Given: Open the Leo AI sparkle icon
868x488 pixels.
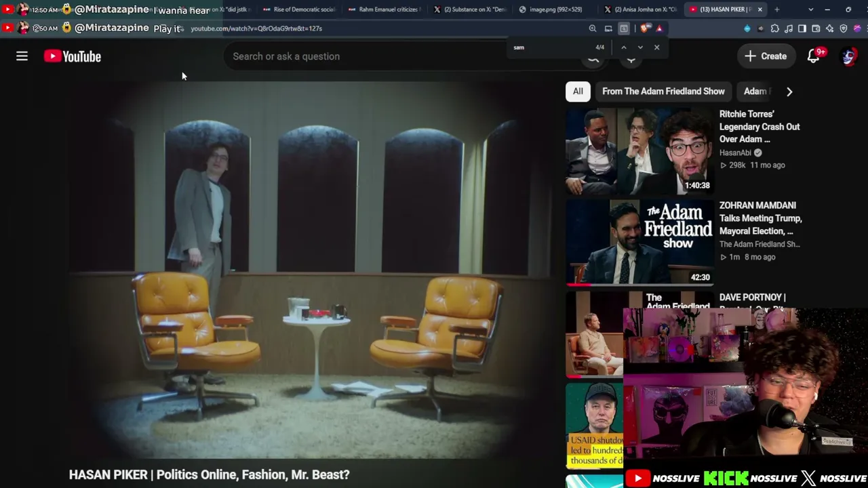Looking at the screenshot, I should (x=829, y=28).
